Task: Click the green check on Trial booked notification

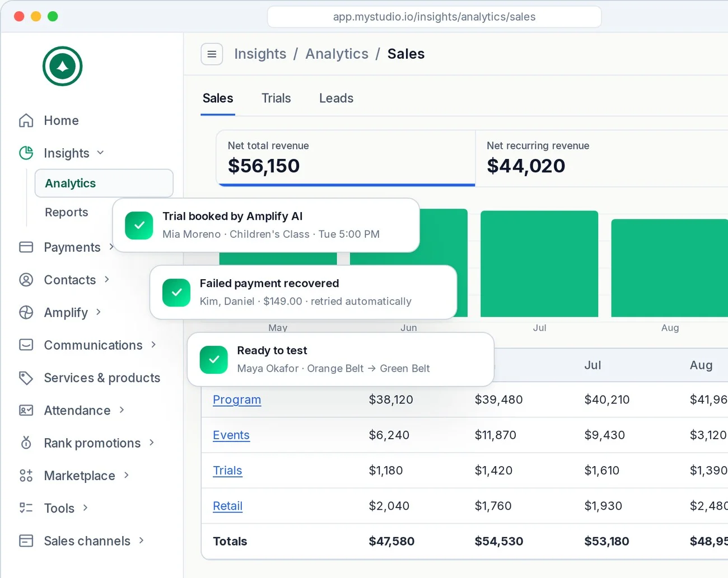Action: pyautogui.click(x=139, y=225)
